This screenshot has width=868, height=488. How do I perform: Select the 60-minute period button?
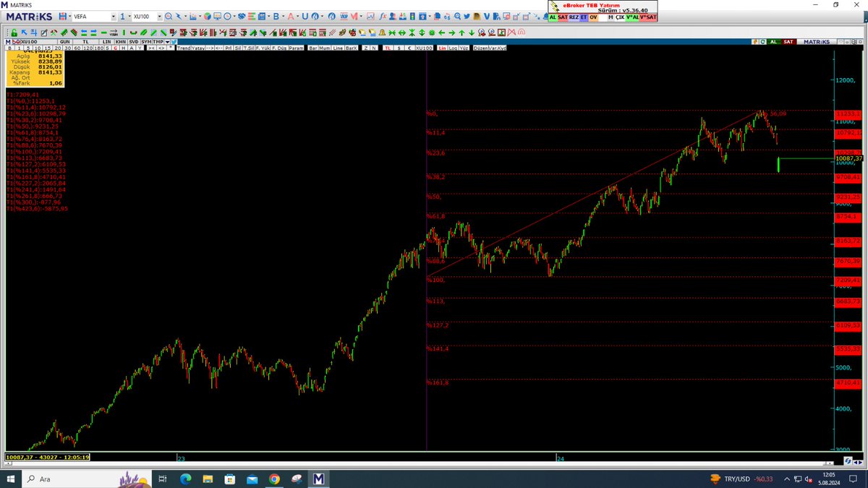(77, 48)
